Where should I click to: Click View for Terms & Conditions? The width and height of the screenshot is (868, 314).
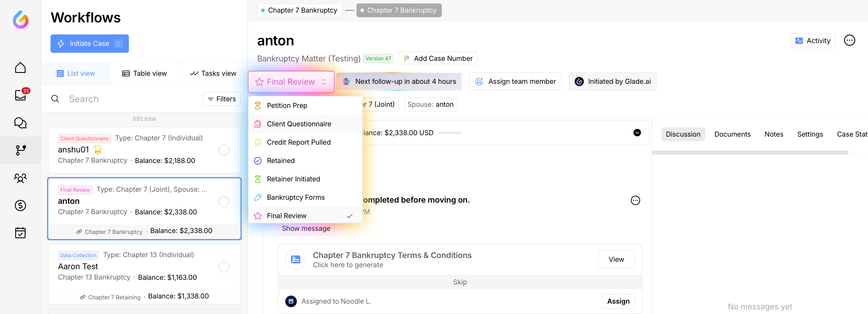[x=616, y=259]
